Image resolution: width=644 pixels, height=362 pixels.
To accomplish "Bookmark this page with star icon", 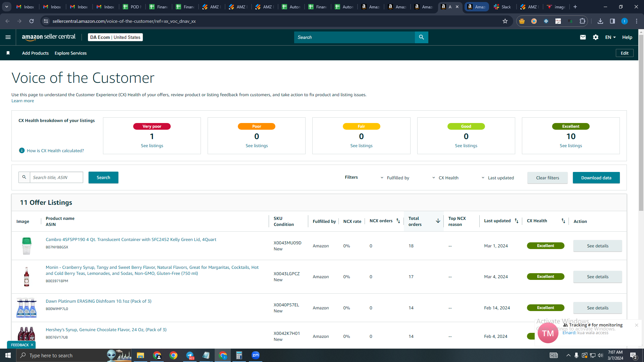I will [505, 21].
